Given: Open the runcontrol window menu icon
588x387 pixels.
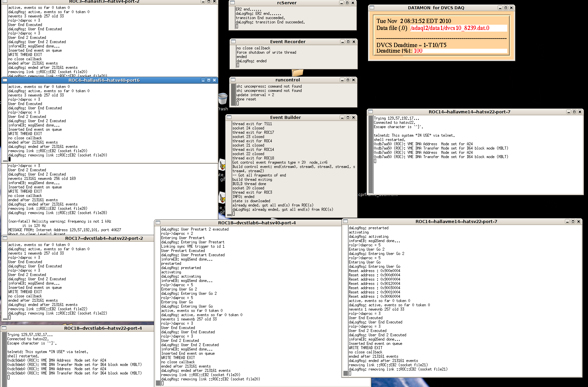Looking at the screenshot, I should click(x=233, y=80).
